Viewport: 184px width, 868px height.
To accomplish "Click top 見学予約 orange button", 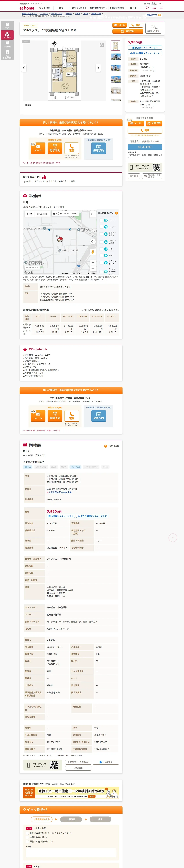I will pos(128,31).
